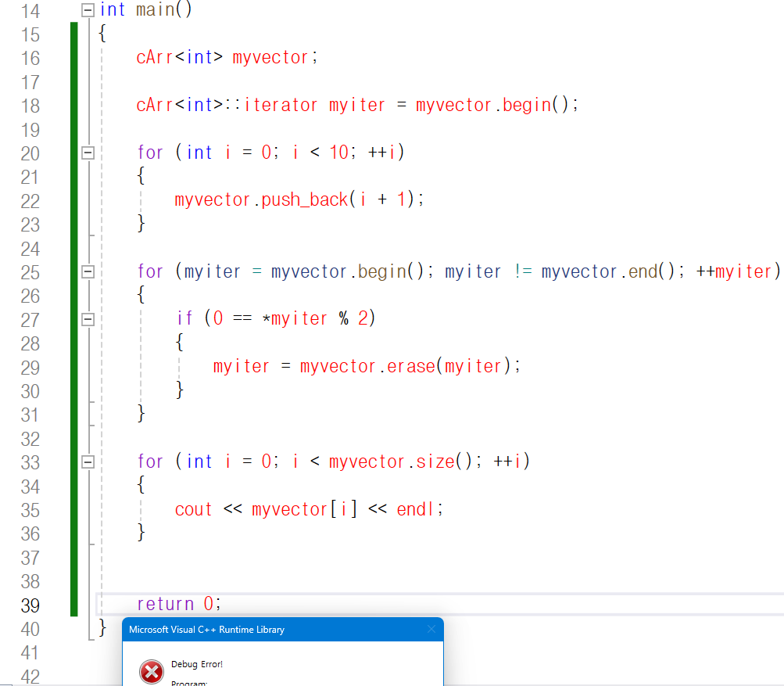784x686 pixels.
Task: Collapse the iterator for loop at line 25
Action: tap(88, 271)
